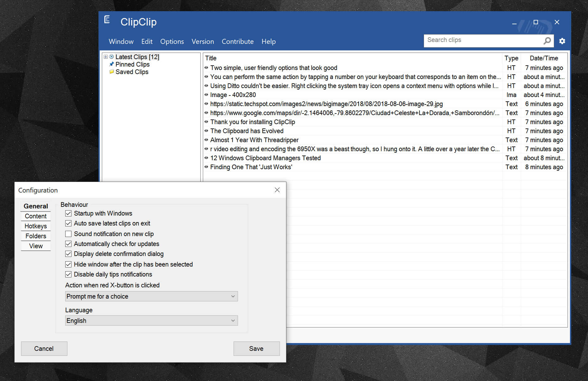Select the 'Image - 400x280' clip title

click(x=233, y=95)
